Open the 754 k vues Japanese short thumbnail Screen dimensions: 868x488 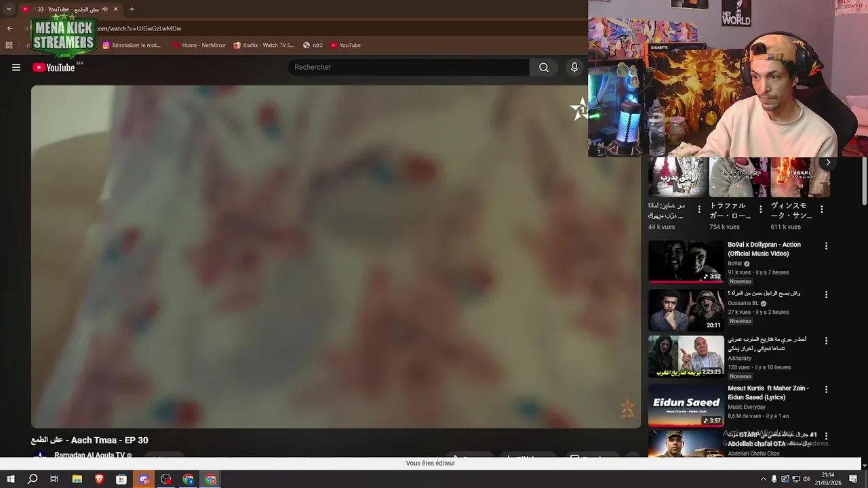pos(738,177)
